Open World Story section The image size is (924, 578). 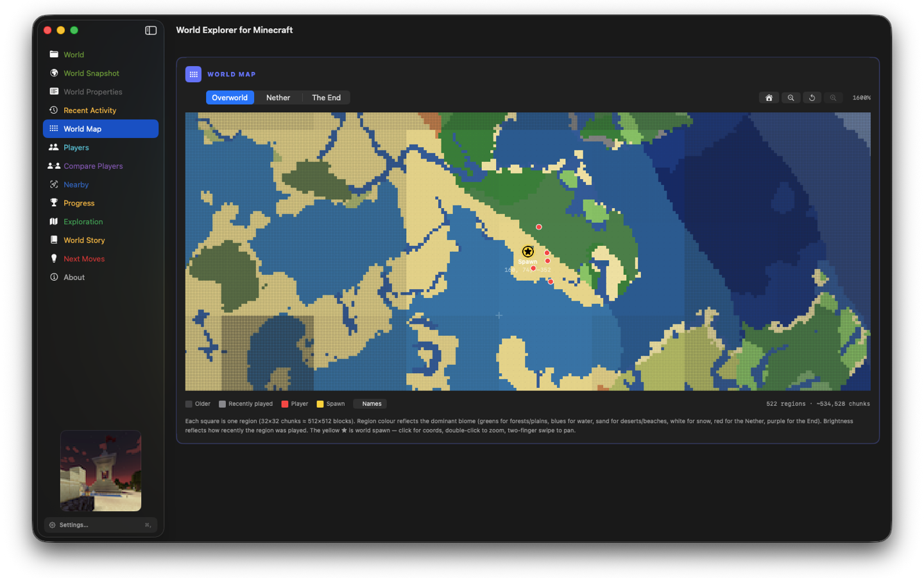click(101, 240)
